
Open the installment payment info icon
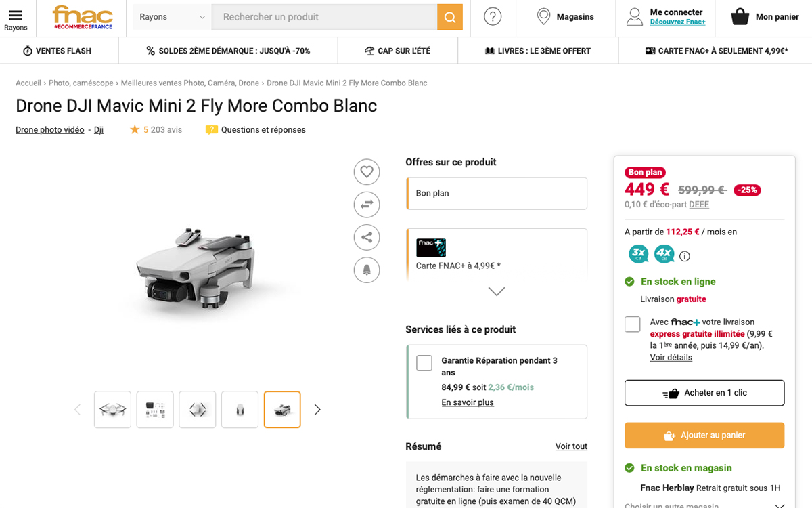[x=685, y=256]
